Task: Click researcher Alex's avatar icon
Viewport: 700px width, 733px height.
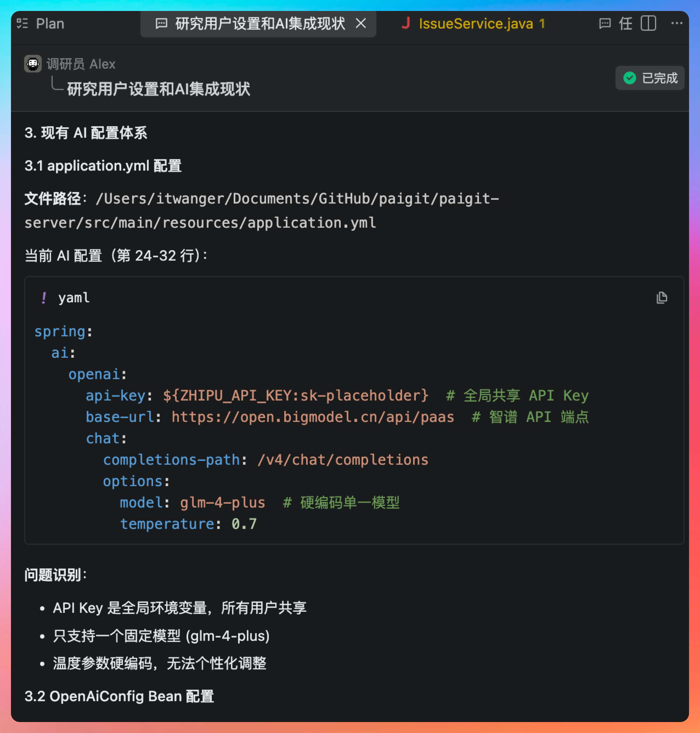Action: 33,64
